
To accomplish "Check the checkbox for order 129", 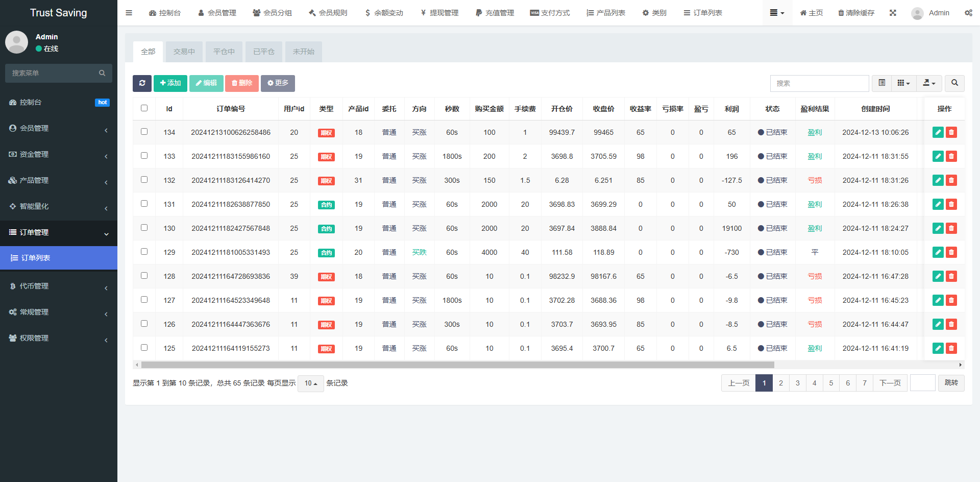I will coord(144,252).
